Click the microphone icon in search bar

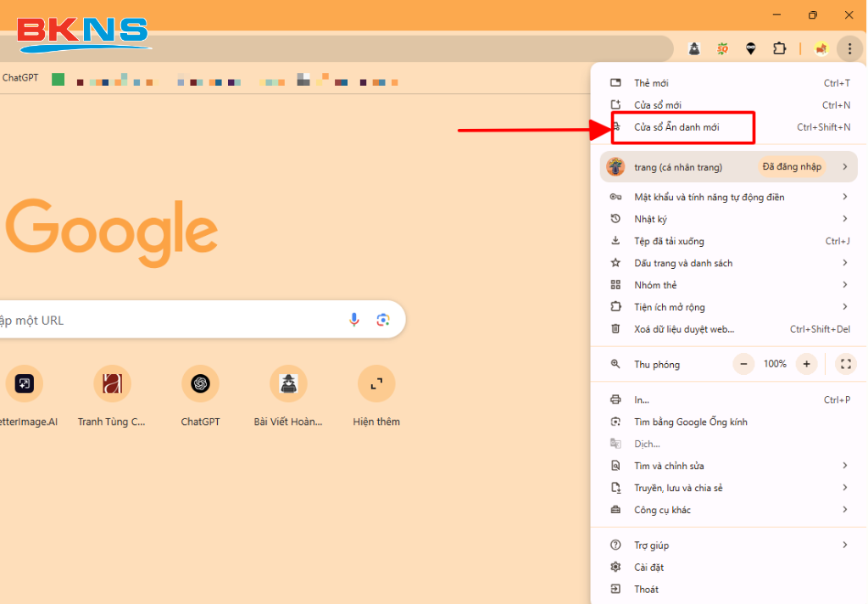(x=354, y=320)
